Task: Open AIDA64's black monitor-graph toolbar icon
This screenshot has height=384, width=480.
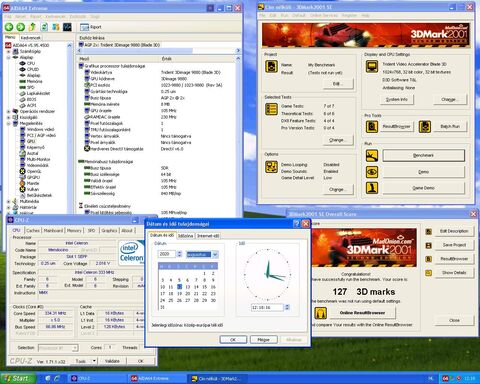Action: coord(67,27)
